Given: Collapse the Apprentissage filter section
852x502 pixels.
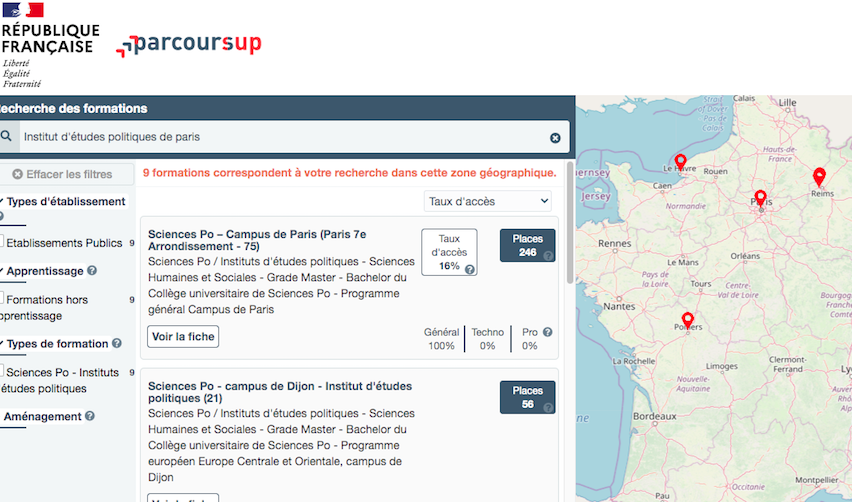Looking at the screenshot, I should pos(43,271).
